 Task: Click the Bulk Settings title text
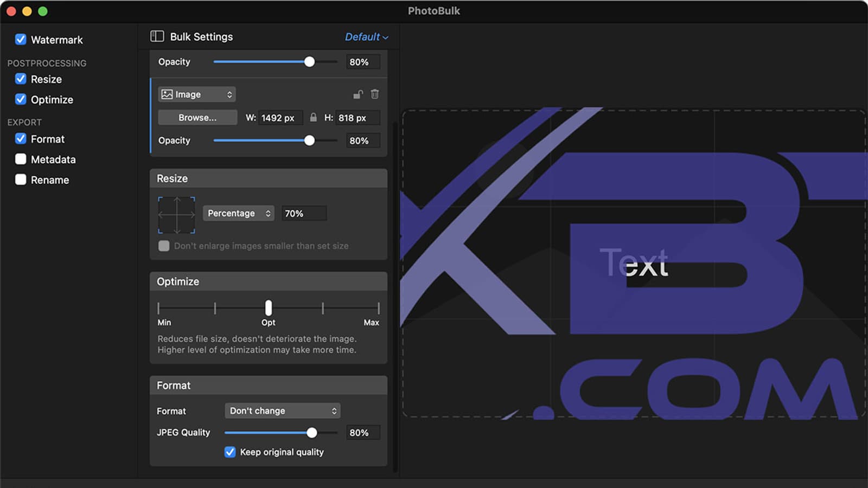click(x=201, y=36)
